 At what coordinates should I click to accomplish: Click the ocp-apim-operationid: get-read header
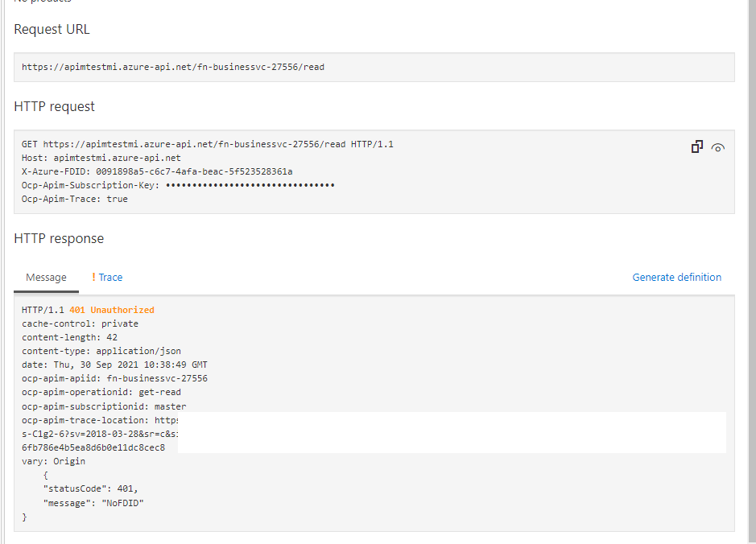coord(103,393)
